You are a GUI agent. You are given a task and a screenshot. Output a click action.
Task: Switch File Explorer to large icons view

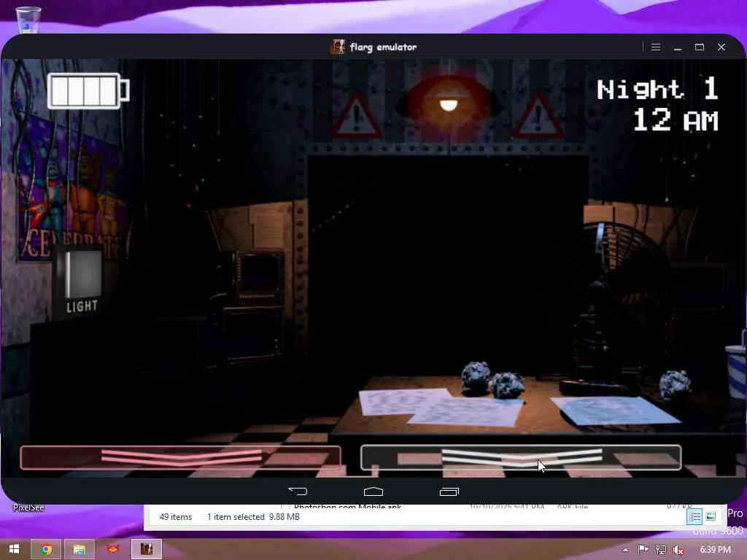[711, 516]
